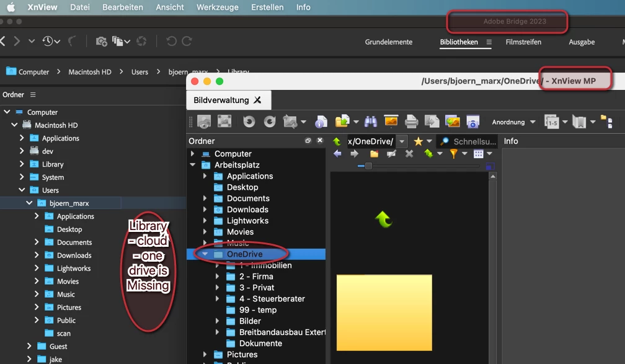Click Macintosh HD in Bridge breadcrumb
Image resolution: width=625 pixels, height=364 pixels.
point(90,72)
